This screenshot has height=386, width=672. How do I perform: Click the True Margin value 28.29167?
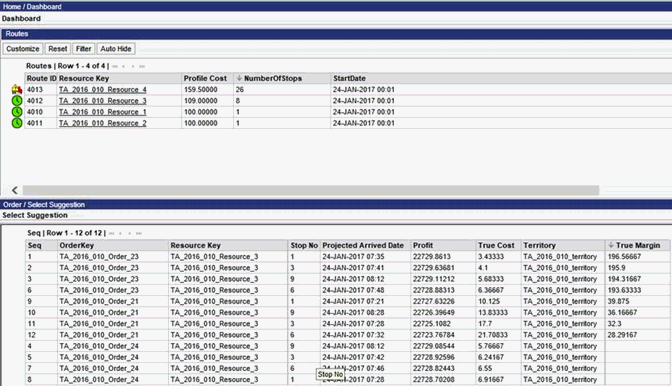point(622,335)
